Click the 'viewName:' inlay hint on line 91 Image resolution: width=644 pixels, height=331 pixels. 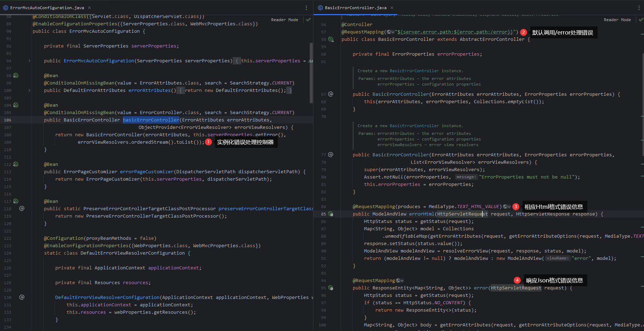tap(558, 258)
